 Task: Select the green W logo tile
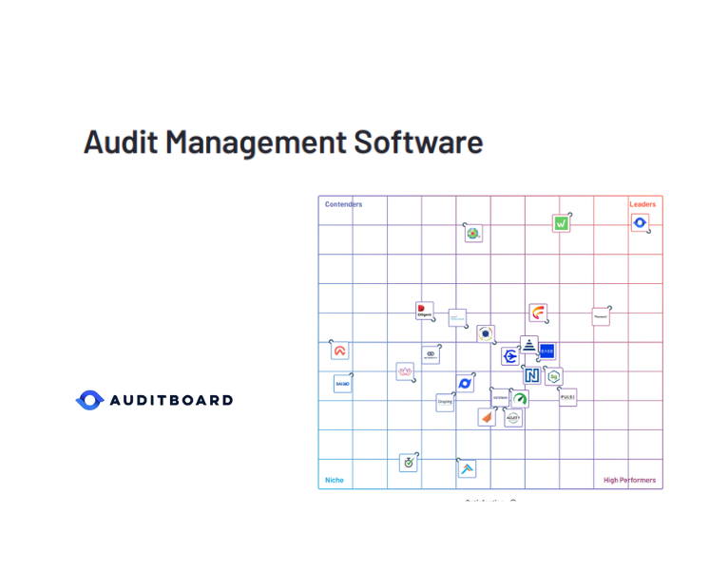coord(561,223)
